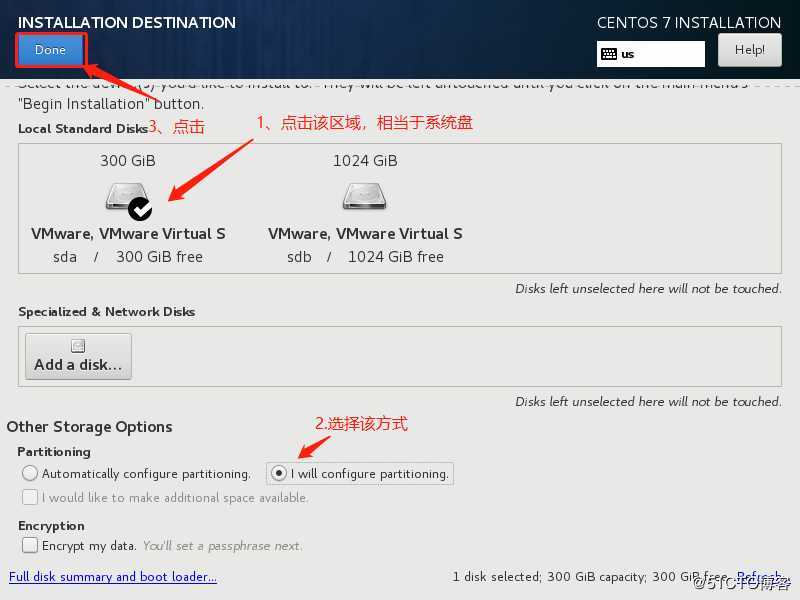Click the keyboard icon in layout indicator
Viewport: 800px width, 600px height.
click(609, 54)
